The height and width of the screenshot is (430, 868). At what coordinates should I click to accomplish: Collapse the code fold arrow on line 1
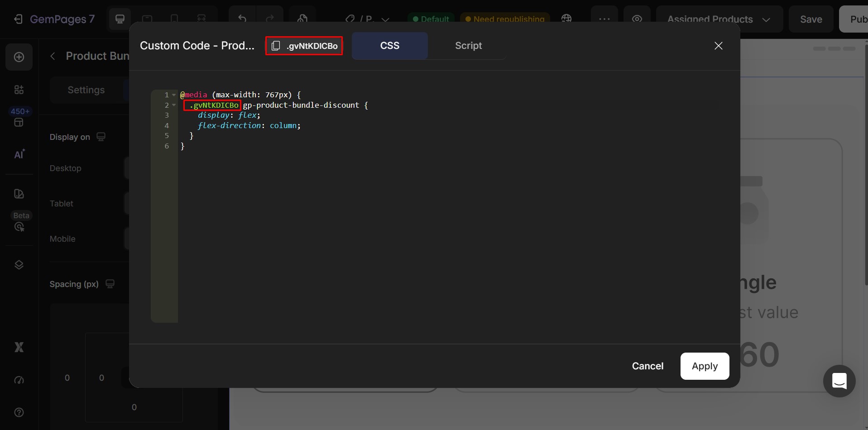[x=174, y=95]
